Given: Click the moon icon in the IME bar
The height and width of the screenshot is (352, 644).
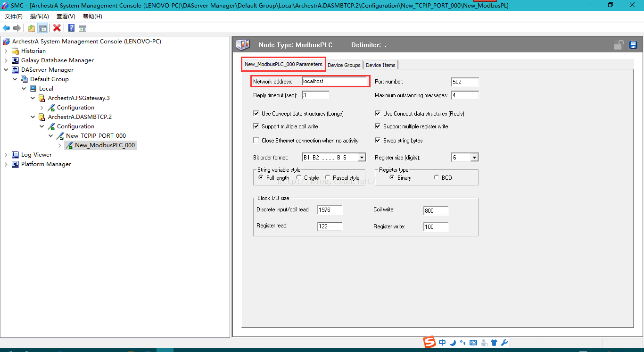Looking at the screenshot, I should click(453, 343).
